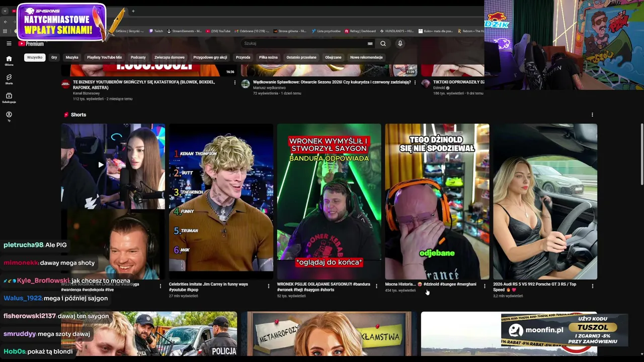Open the POLICJA video thumbnail

[149, 334]
